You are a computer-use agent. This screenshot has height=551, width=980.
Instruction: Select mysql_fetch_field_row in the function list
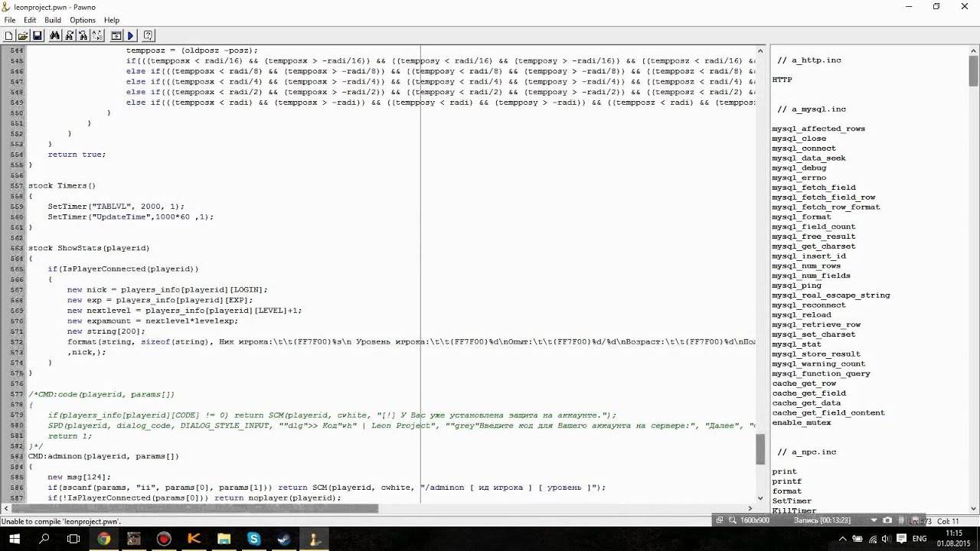click(823, 197)
